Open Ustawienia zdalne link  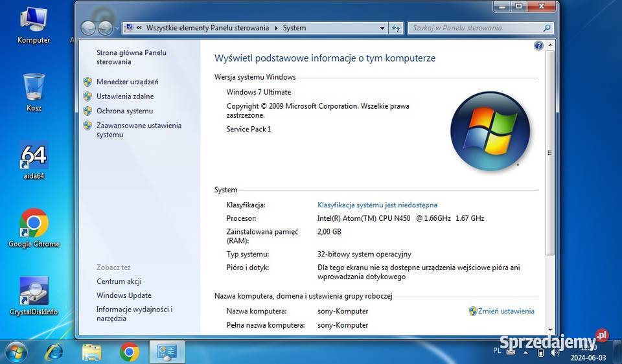pyautogui.click(x=125, y=97)
